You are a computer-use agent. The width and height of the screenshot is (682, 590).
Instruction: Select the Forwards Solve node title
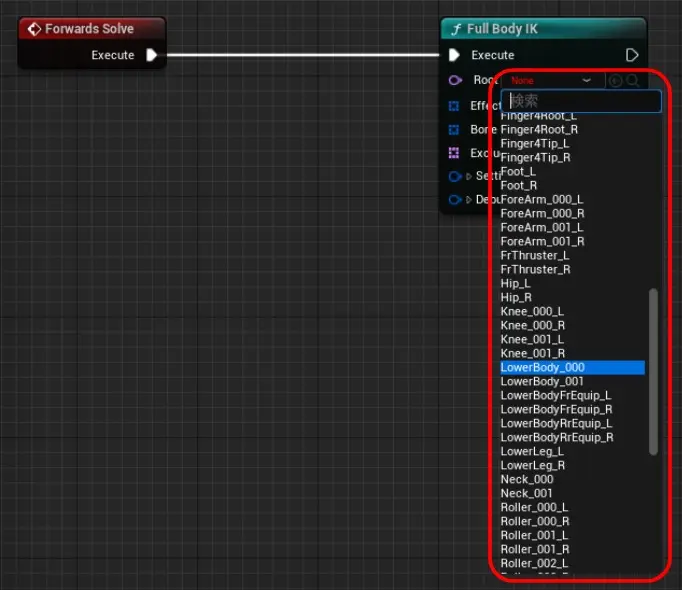(x=89, y=29)
